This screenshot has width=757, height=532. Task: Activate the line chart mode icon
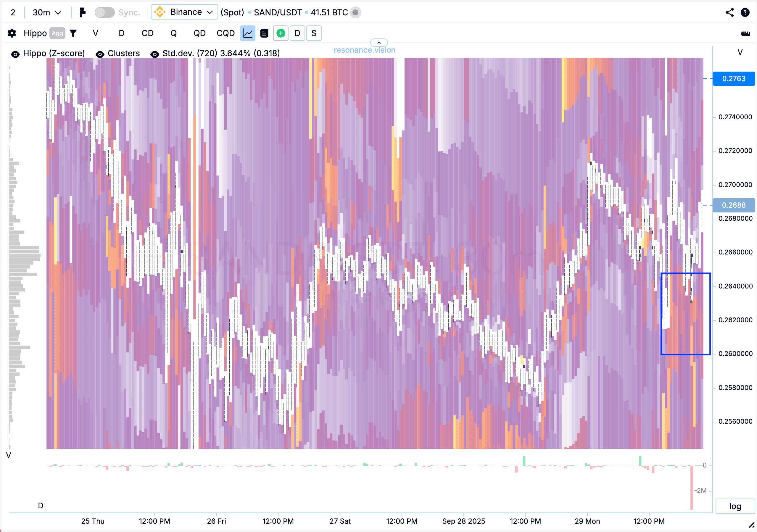tap(247, 33)
